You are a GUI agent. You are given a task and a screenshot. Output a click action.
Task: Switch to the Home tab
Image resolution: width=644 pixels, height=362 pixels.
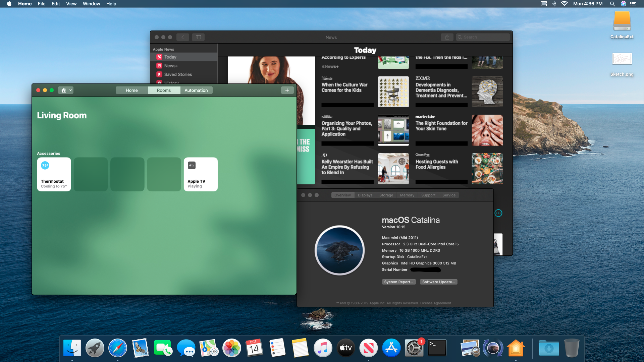[x=131, y=90]
